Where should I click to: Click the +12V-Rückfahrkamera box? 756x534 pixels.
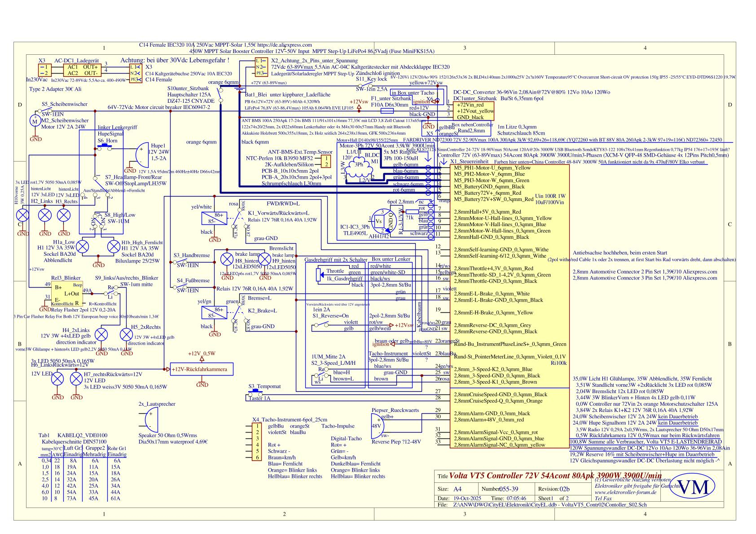click(202, 369)
